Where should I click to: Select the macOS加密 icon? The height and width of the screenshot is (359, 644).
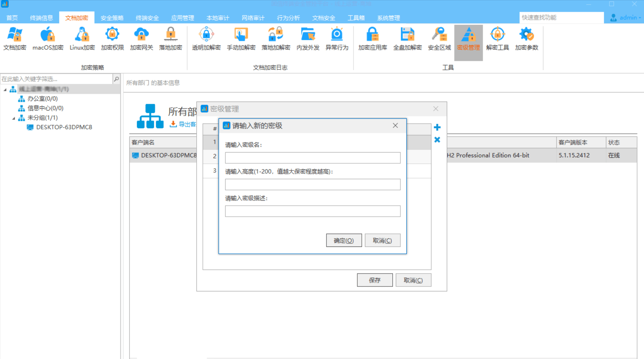coord(47,38)
